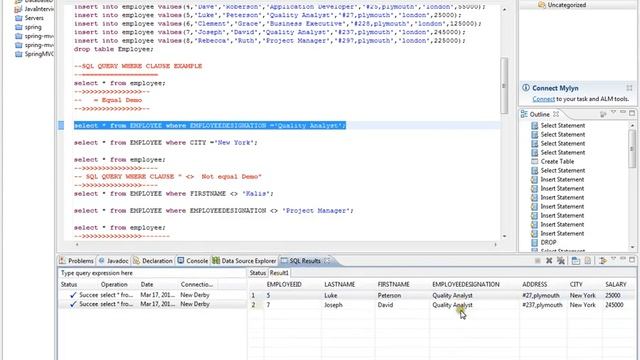
Task: Click the Connectio... column header
Action: pos(196,284)
